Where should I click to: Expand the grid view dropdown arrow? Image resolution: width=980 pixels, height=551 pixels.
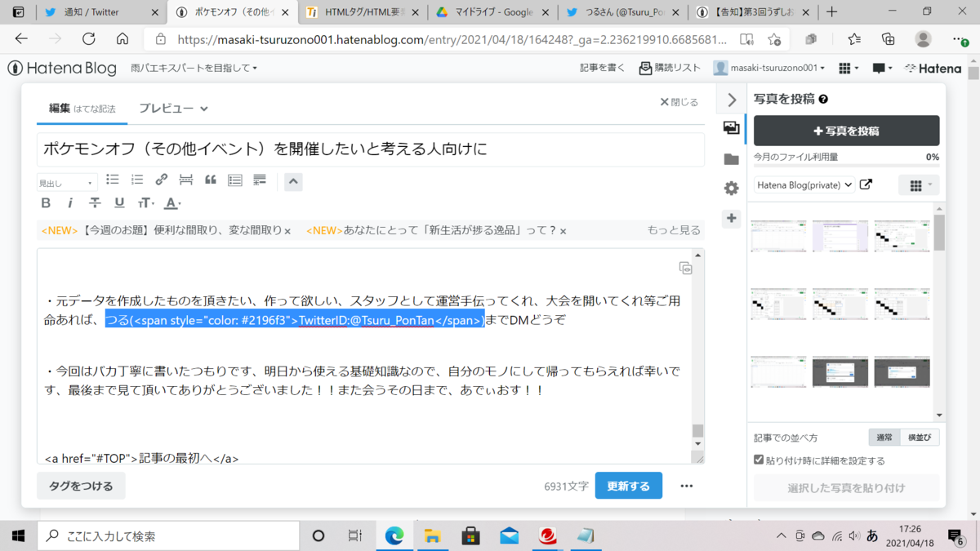[x=929, y=185]
